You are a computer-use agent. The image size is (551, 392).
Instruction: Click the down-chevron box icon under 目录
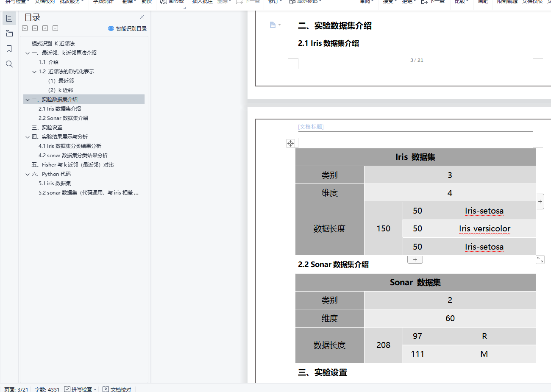tap(25, 28)
